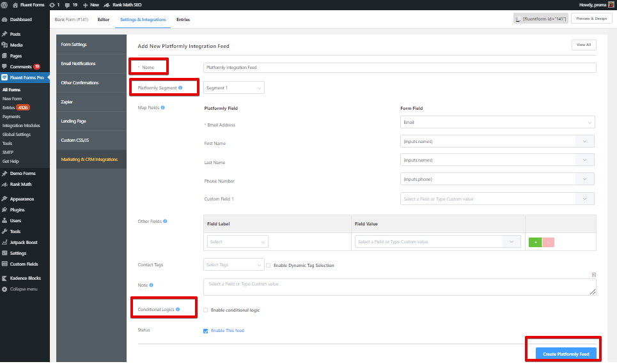Select Marketing & CRM Integrations
The width and height of the screenshot is (617, 364).
(91, 159)
